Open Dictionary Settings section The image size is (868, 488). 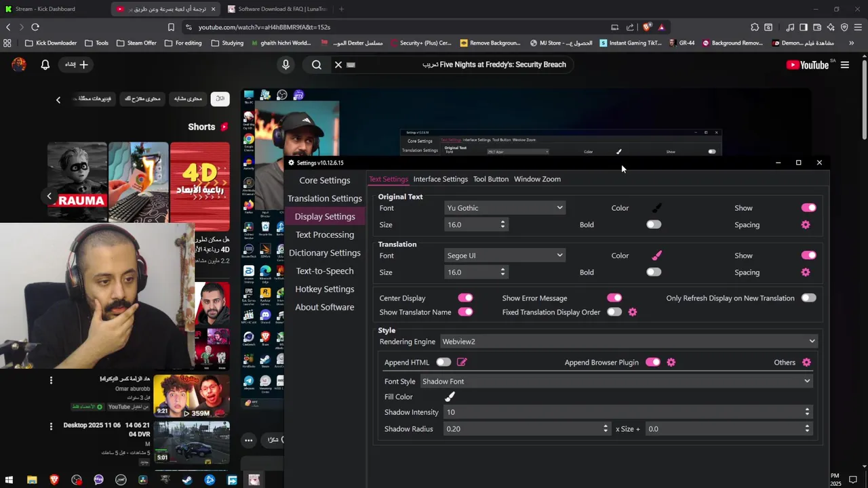[x=325, y=253]
